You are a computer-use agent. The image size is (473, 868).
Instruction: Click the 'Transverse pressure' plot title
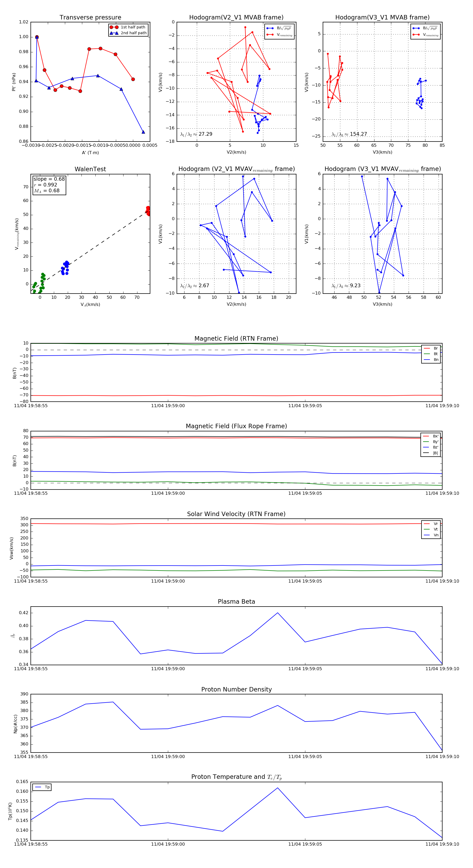click(x=90, y=18)
